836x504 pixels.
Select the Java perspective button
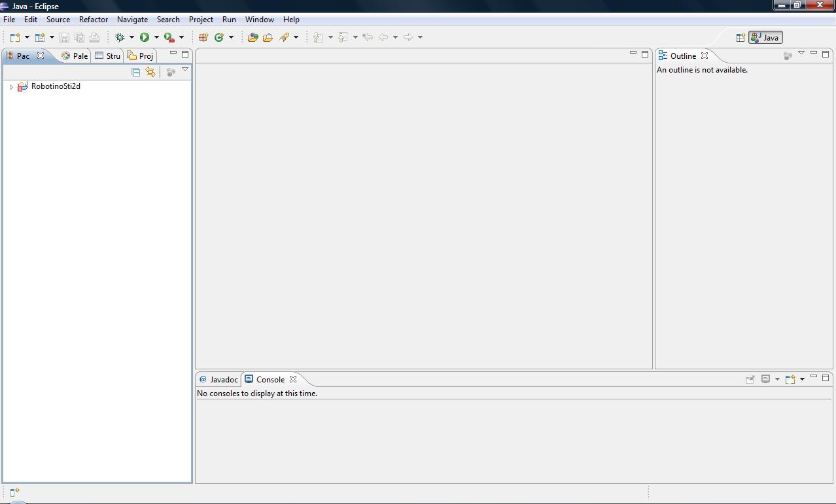pyautogui.click(x=765, y=38)
